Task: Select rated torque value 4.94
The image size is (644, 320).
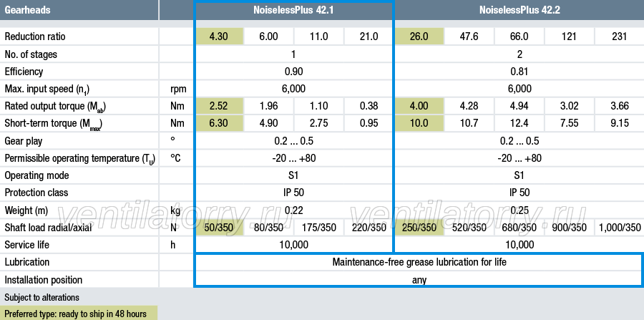Action: 519,106
